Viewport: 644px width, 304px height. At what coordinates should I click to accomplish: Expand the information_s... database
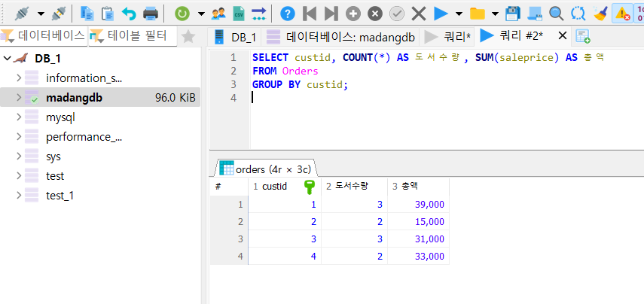click(19, 78)
